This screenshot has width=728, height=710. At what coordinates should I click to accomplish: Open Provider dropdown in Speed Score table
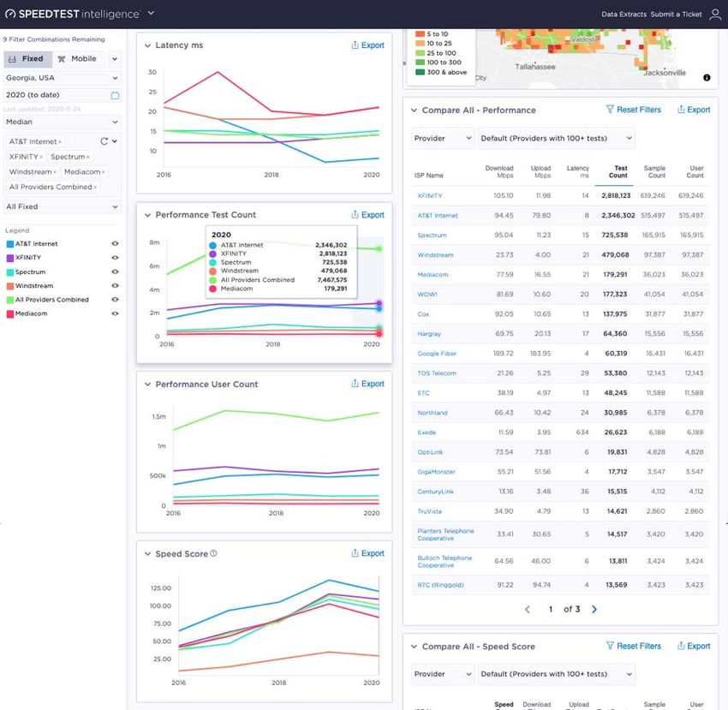(443, 674)
